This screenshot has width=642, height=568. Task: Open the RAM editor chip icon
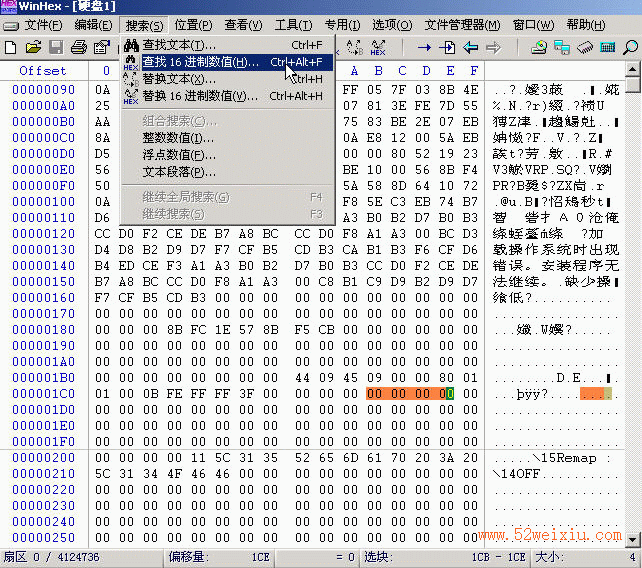(585, 48)
